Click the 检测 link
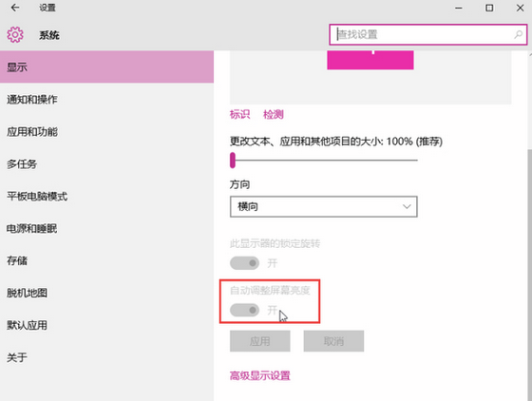532x401 pixels. [x=274, y=114]
